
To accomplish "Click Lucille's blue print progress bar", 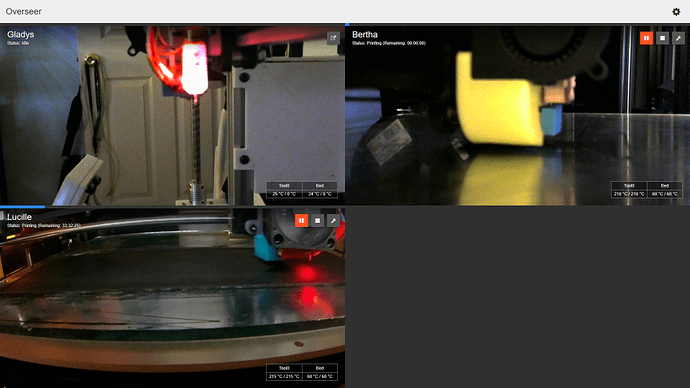I will [x=22, y=206].
